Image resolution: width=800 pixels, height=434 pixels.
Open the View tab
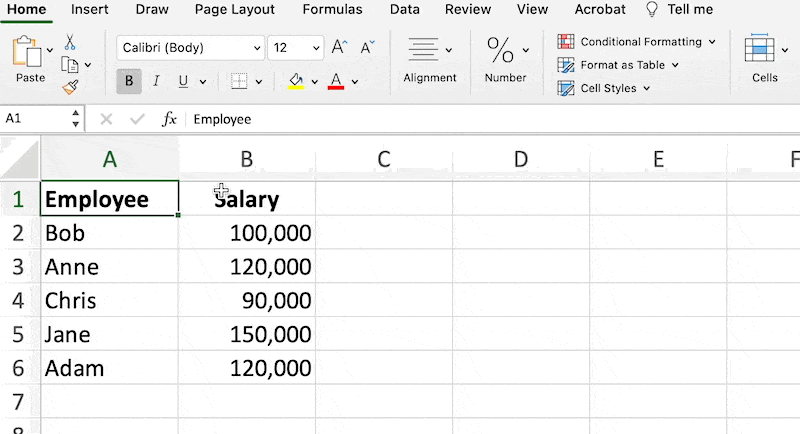point(532,9)
